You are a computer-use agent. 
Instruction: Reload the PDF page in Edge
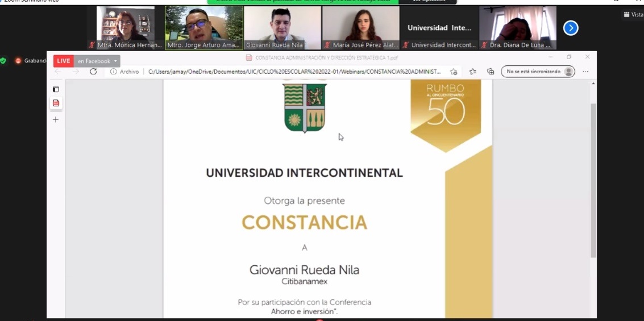(x=93, y=72)
